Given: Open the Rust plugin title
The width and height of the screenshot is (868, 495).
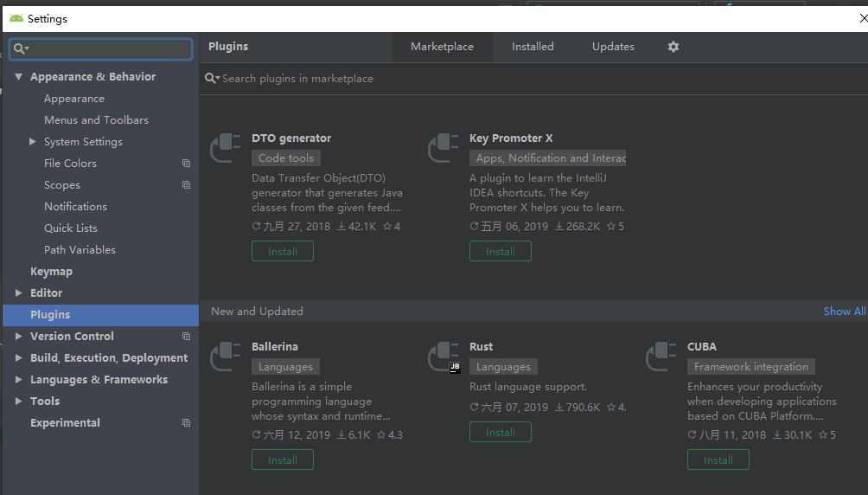Looking at the screenshot, I should tap(481, 346).
